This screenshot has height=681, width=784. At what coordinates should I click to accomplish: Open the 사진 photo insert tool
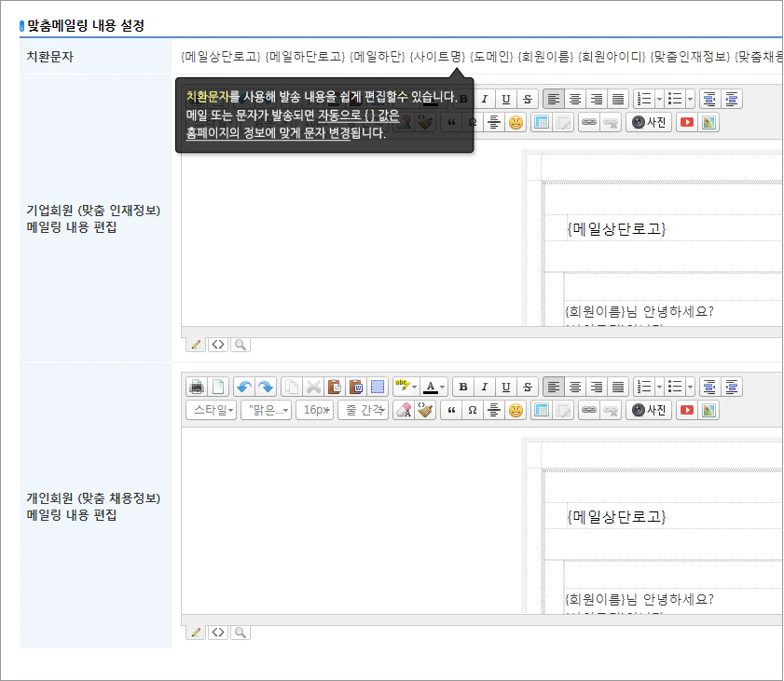point(651,410)
